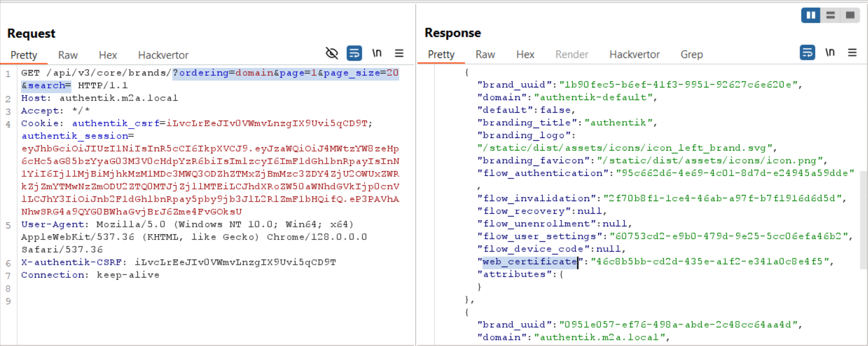Click the GET request line path

pos(109,73)
